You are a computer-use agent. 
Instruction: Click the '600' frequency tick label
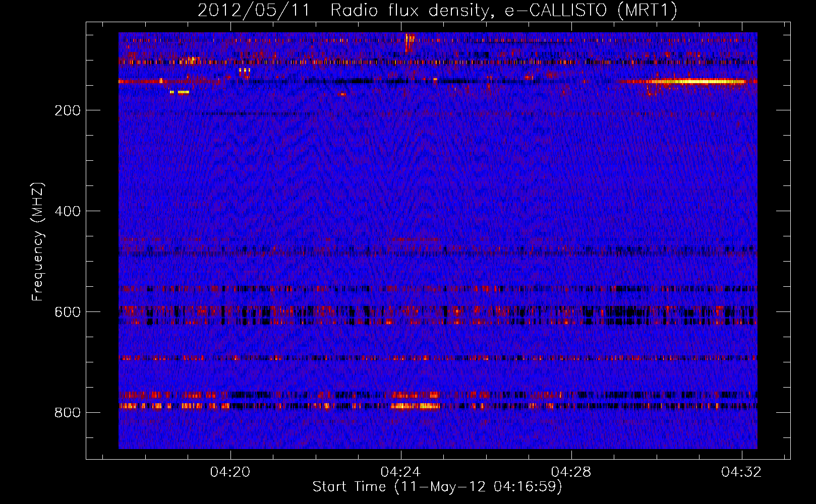(68, 312)
